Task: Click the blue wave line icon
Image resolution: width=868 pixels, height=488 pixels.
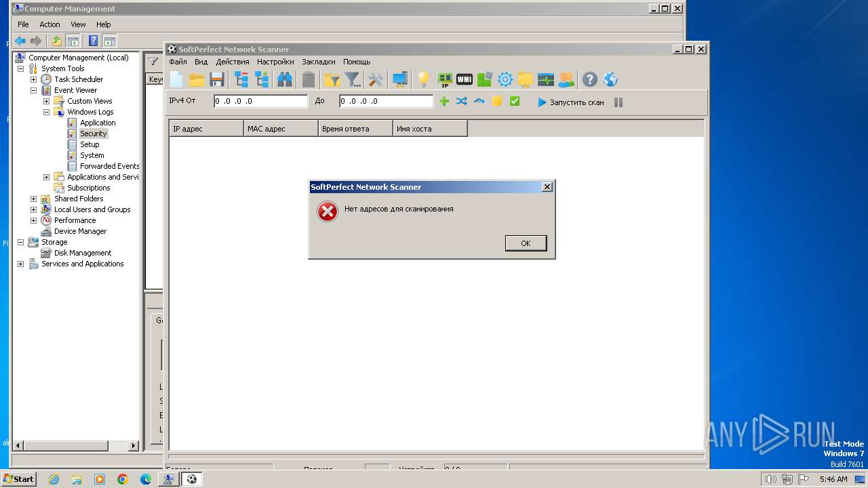Action: click(479, 101)
